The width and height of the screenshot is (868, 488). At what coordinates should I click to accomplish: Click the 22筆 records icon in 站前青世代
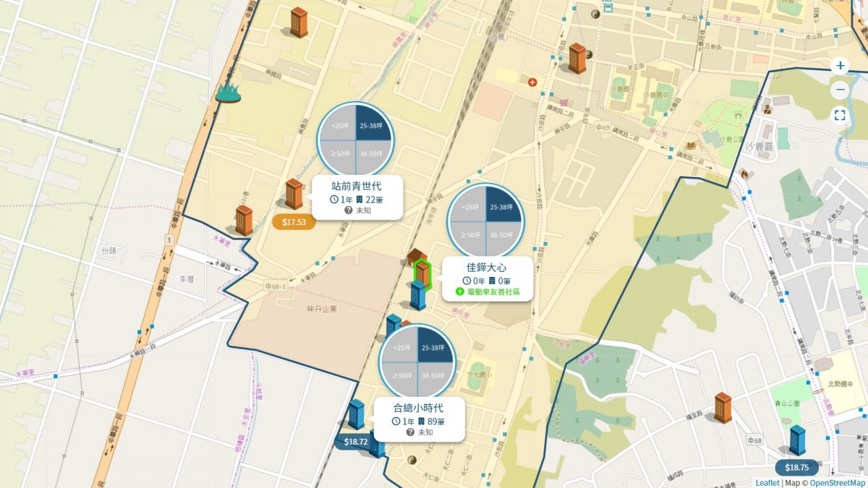coord(359,200)
